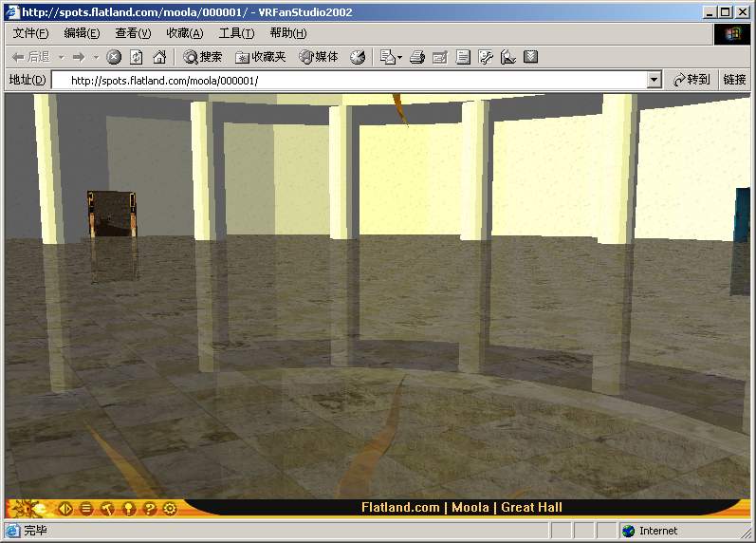Click the Go (转到) button

click(x=691, y=80)
